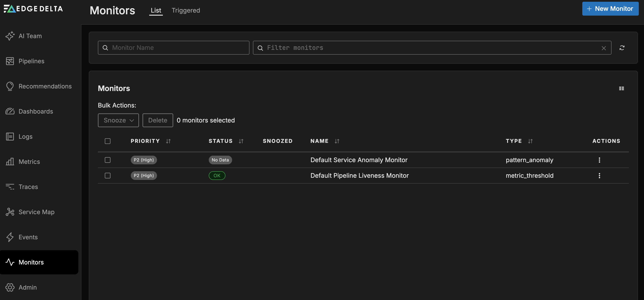Viewport: 644px width, 300px height.
Task: Check the Default Pipeline Liveness Monitor row
Action: pos(107,175)
